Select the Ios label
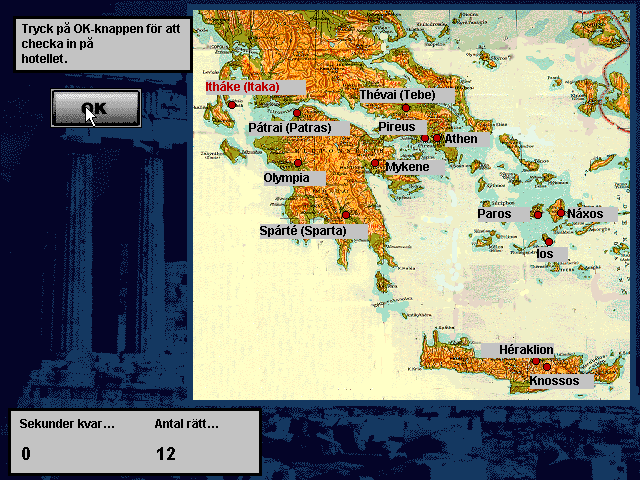 (551, 254)
